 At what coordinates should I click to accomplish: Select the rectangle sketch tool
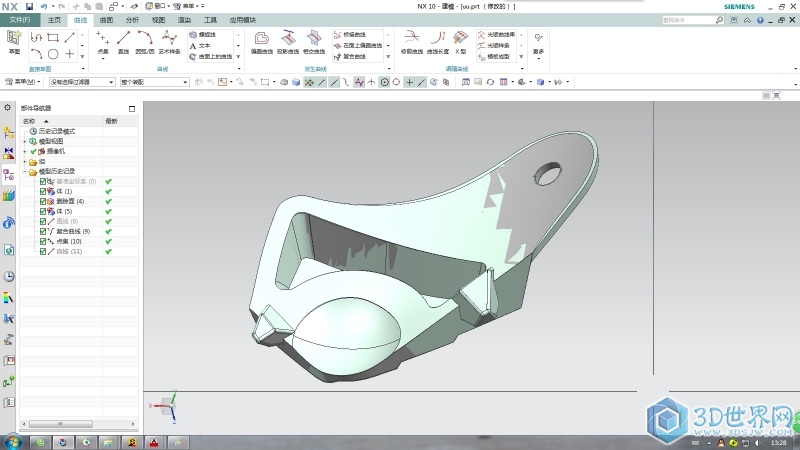(53, 37)
